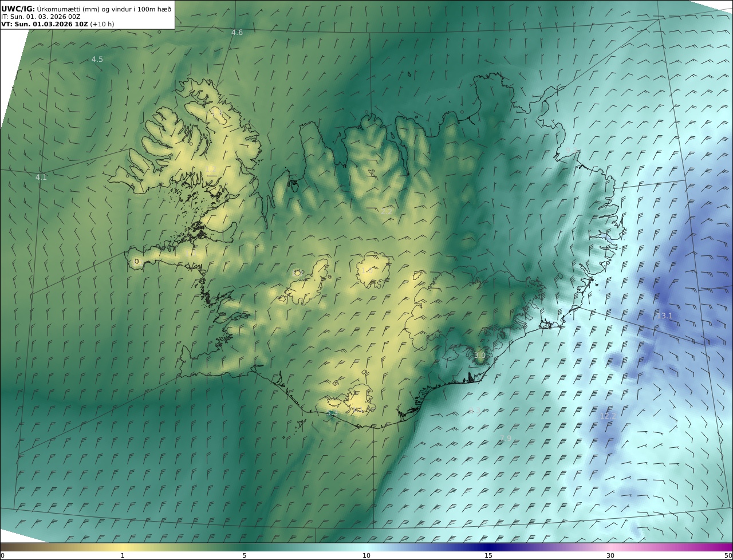The height and width of the screenshot is (560, 733).
Task: Click the 3.0 value label near southeast coast
Action: pos(480,356)
